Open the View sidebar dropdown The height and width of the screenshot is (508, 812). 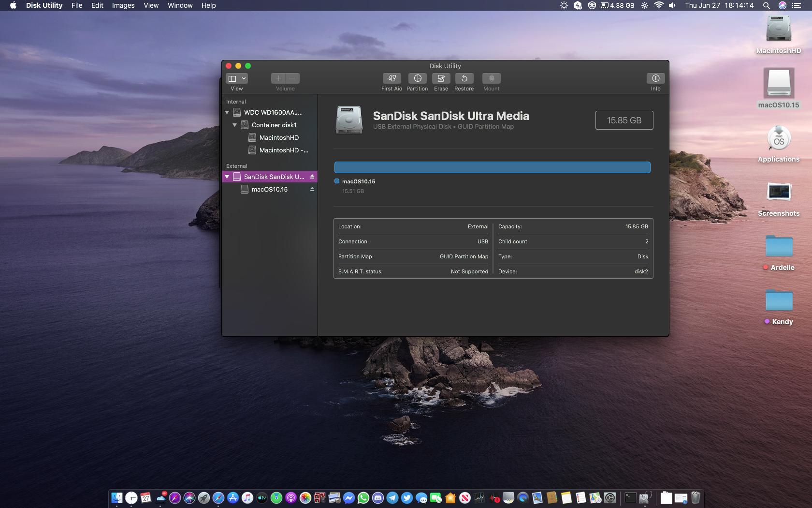237,78
